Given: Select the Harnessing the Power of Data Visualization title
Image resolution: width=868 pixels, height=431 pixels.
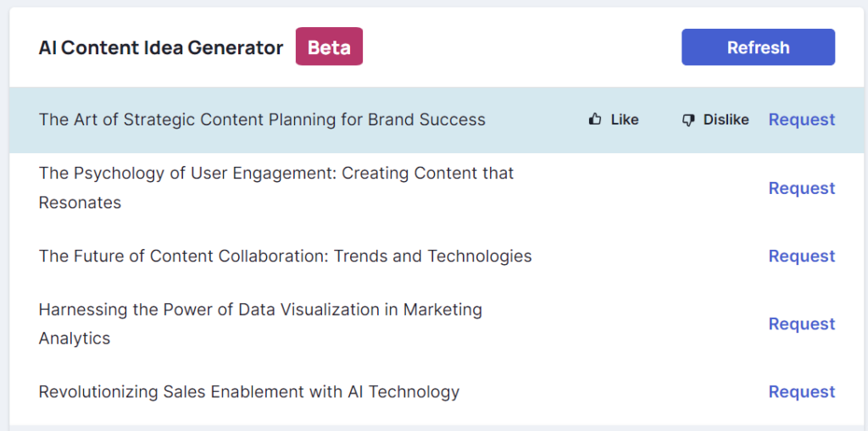Looking at the screenshot, I should point(260,323).
